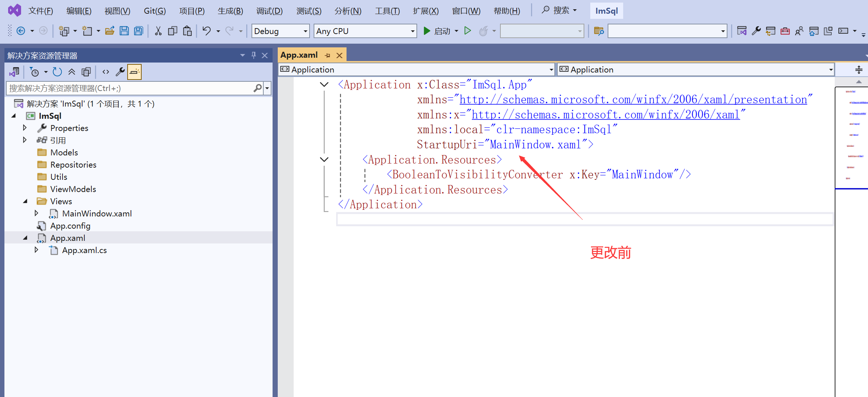Screen dimensions: 868x397
Task: Open the Git menu
Action: (x=154, y=11)
